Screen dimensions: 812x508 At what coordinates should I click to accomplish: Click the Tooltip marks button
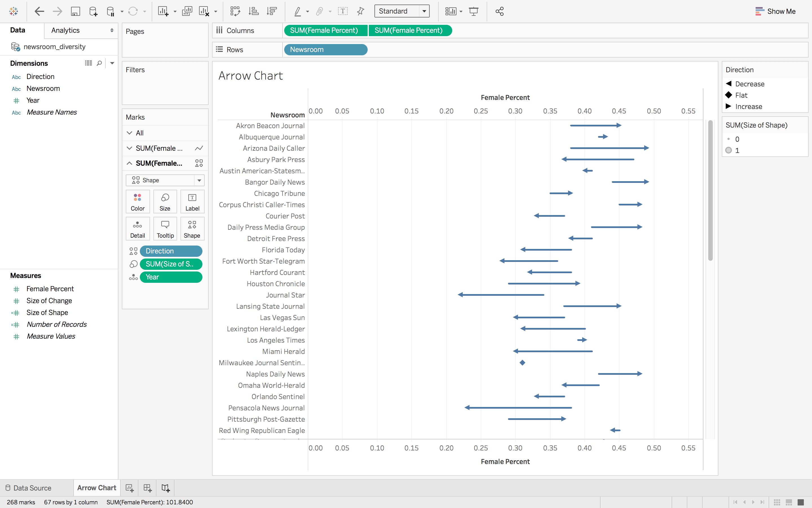(165, 229)
